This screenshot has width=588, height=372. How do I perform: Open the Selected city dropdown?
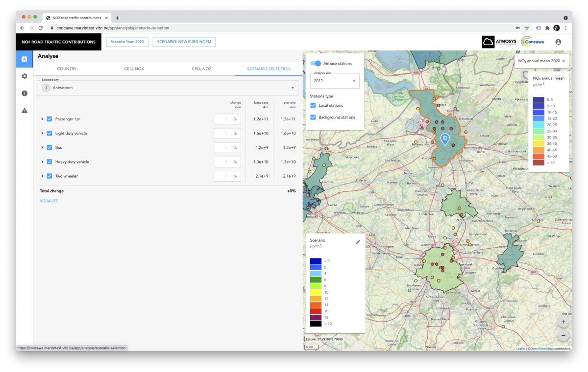[168, 88]
